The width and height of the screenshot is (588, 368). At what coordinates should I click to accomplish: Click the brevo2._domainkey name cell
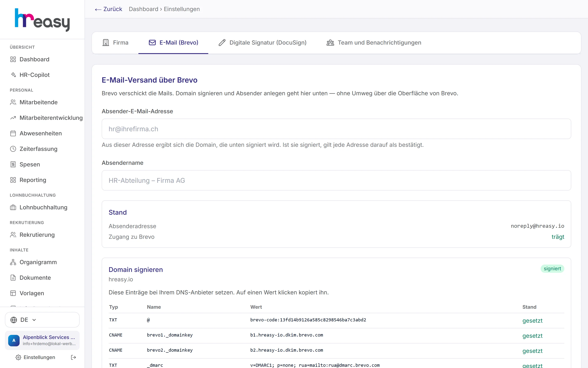tap(170, 350)
